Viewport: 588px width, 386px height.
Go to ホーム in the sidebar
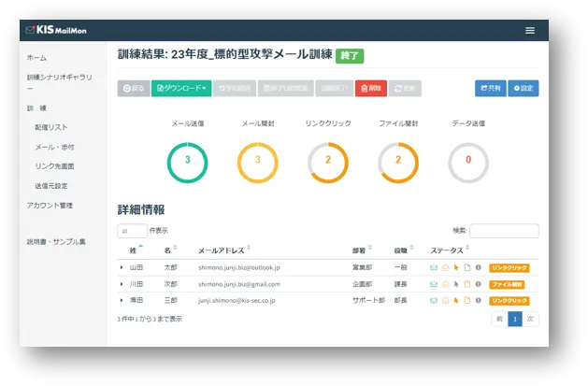pos(36,58)
